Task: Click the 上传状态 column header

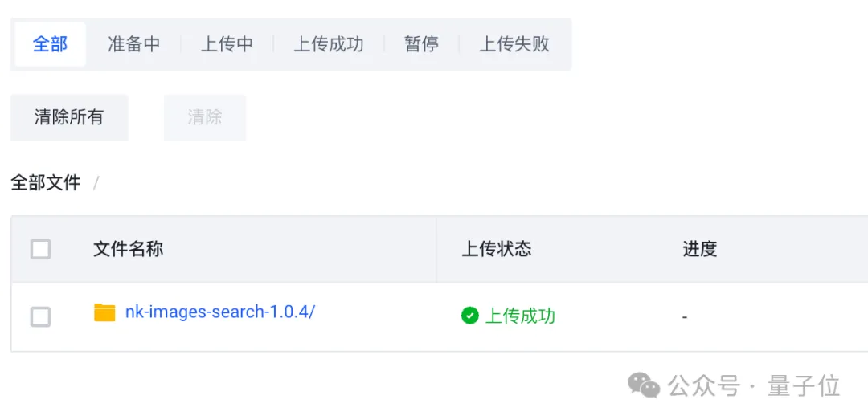Action: [x=496, y=249]
